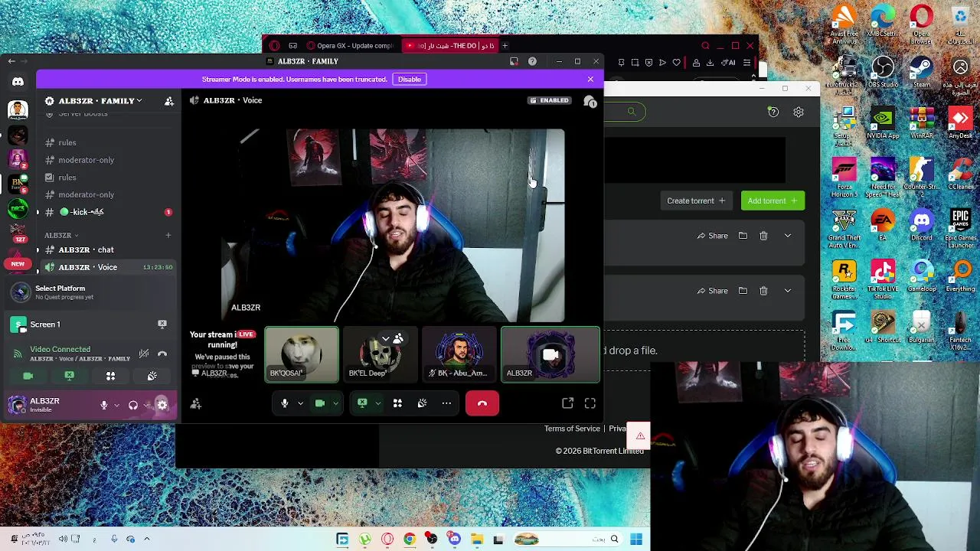
Task: Click Create torrent button in BitTorrent
Action: 696,201
